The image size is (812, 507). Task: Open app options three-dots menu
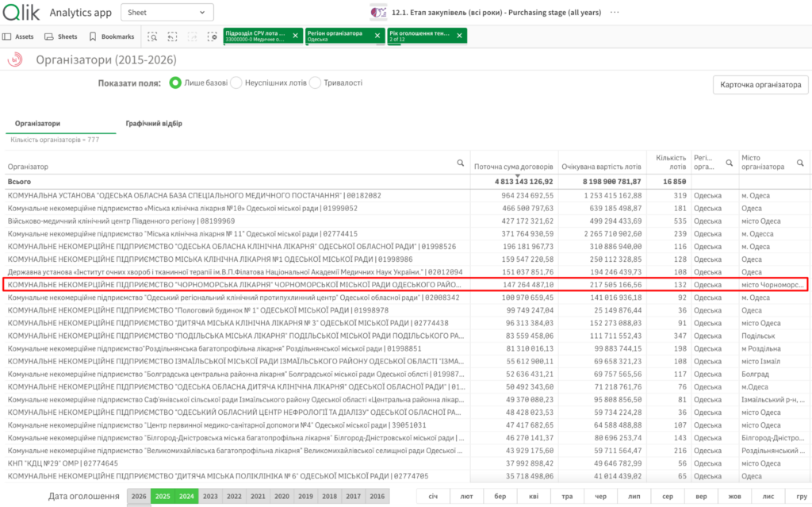615,13
